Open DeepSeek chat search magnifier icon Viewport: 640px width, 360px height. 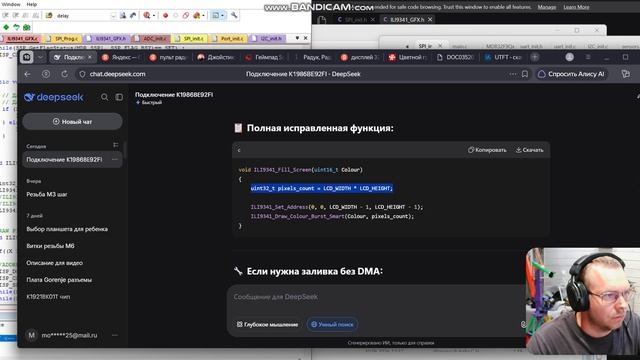(104, 97)
